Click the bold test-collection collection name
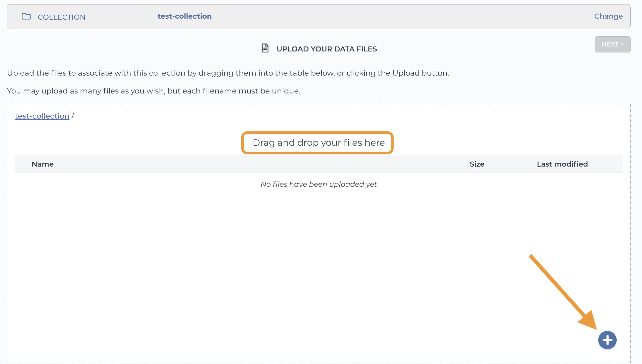 click(184, 16)
